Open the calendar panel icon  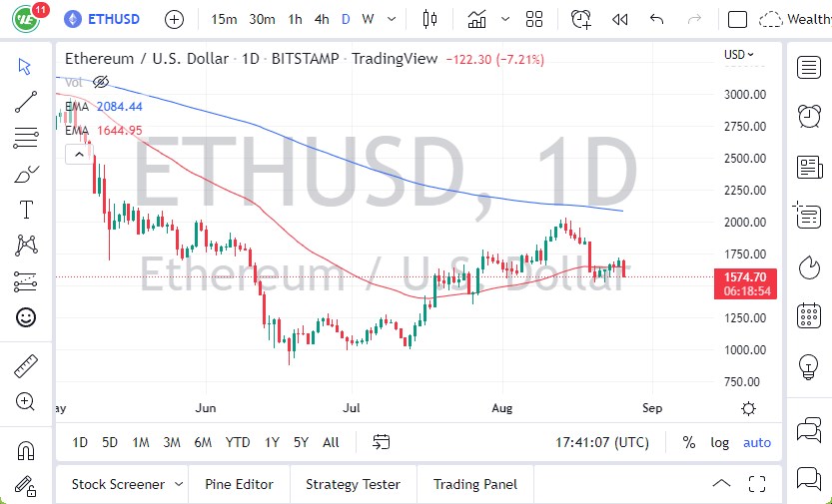(809, 316)
